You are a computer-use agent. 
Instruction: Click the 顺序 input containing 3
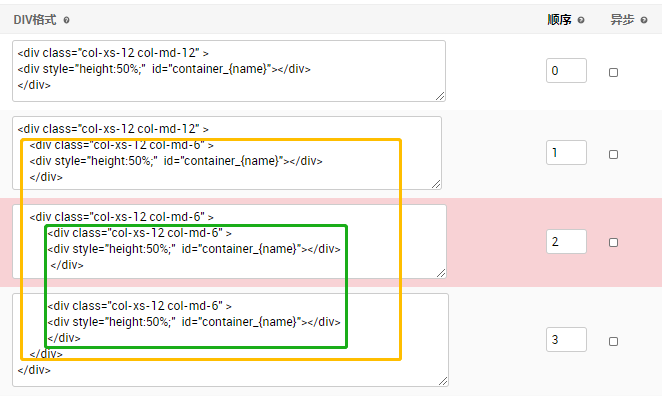point(566,339)
